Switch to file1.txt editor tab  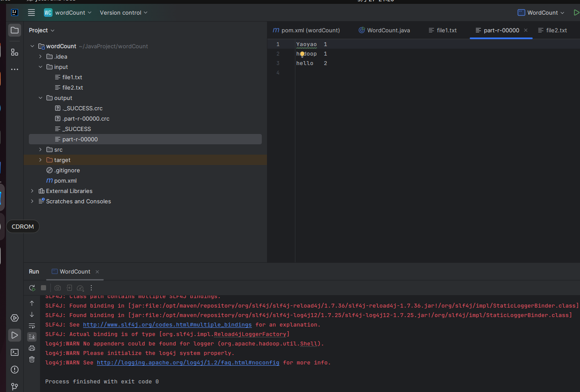pyautogui.click(x=443, y=30)
